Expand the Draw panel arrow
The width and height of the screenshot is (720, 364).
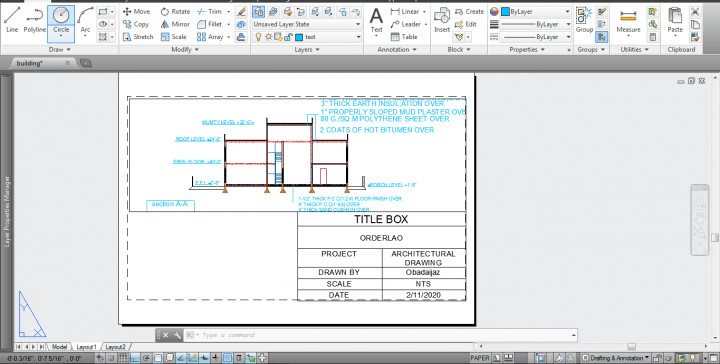[x=69, y=50]
